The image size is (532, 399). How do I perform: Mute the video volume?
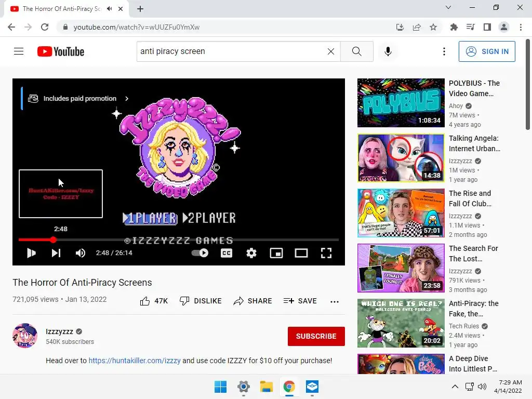coord(81,253)
